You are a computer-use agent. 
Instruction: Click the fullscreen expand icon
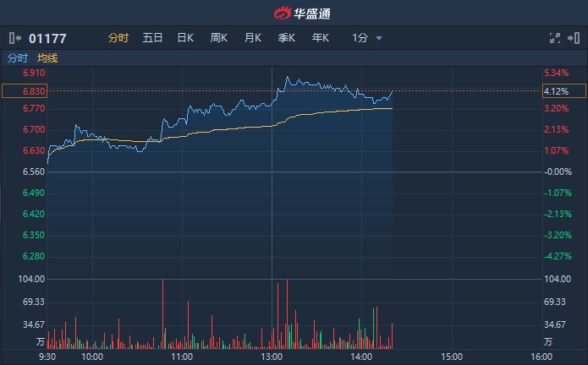click(555, 38)
